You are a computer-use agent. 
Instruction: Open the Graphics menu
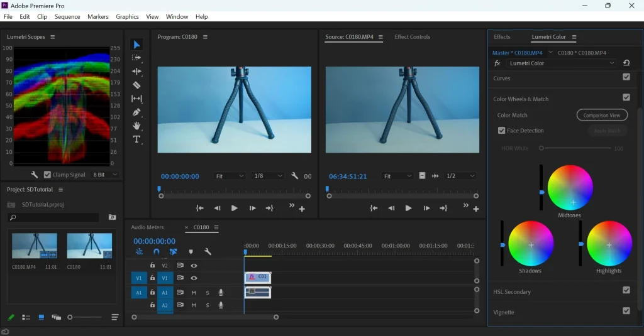tap(127, 16)
